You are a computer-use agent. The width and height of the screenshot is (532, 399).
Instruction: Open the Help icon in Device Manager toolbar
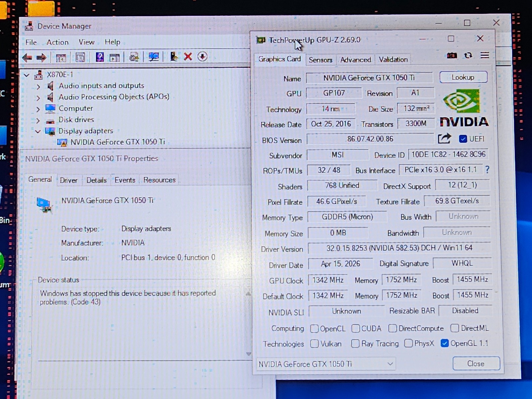(100, 57)
